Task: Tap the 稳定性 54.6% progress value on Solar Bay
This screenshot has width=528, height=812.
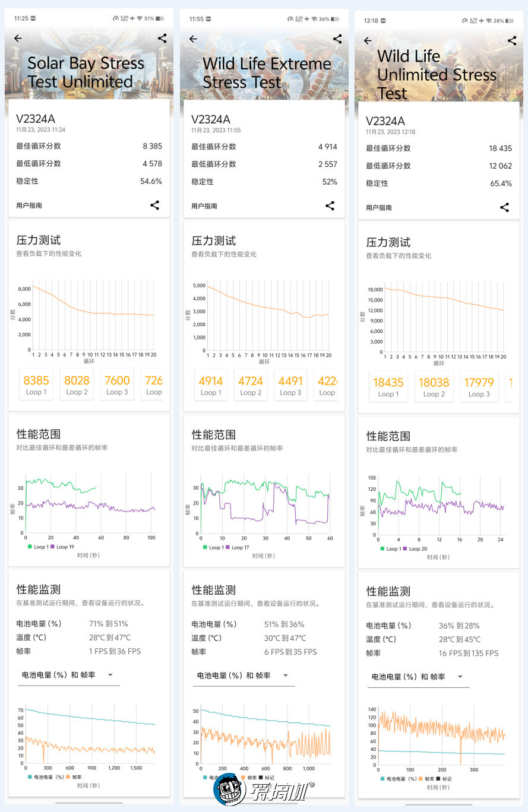Action: [151, 182]
